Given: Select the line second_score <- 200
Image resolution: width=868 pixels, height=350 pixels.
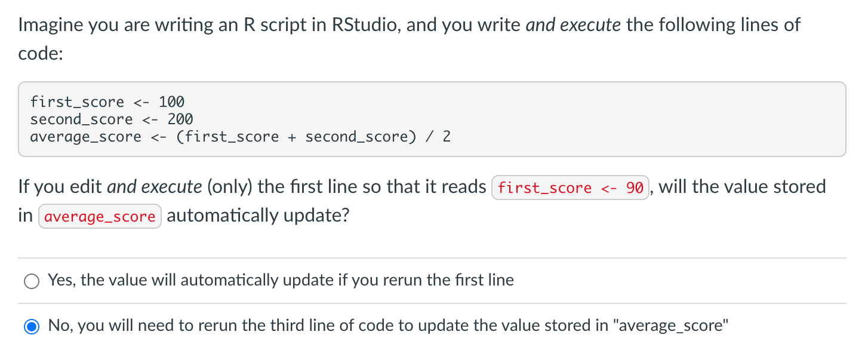Looking at the screenshot, I should click(x=112, y=119).
